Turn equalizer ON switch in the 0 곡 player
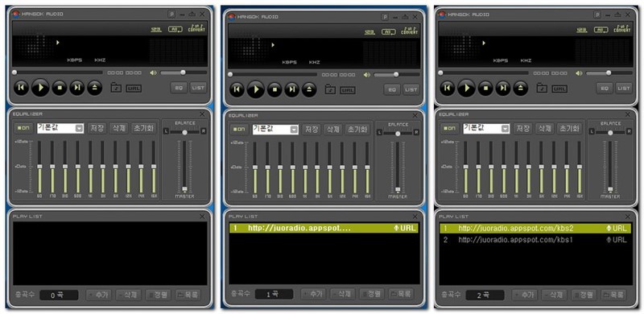Screen dimensions: 644x314 (x=24, y=128)
